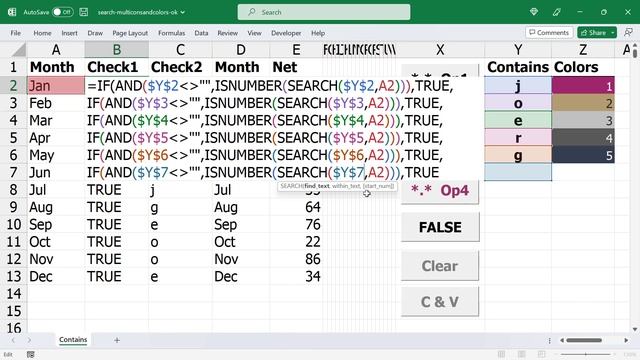Click the Search box in title bar
The width and height of the screenshot is (640, 360).
[324, 12]
